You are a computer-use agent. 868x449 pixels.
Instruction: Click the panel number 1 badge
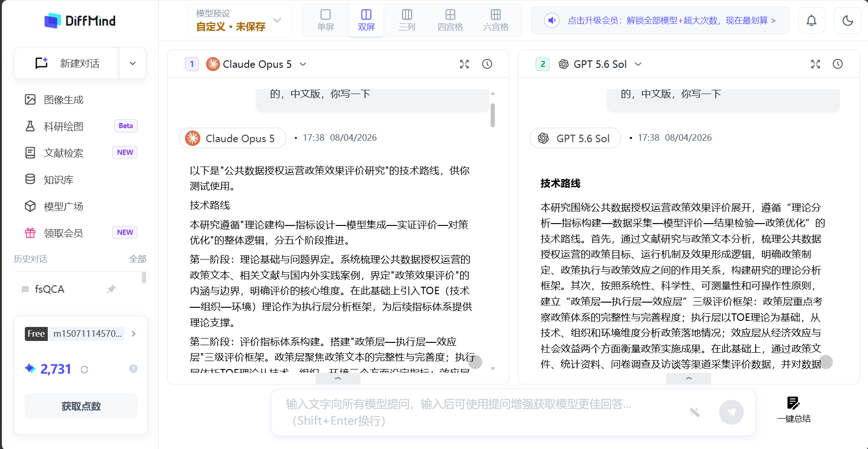[x=192, y=64]
